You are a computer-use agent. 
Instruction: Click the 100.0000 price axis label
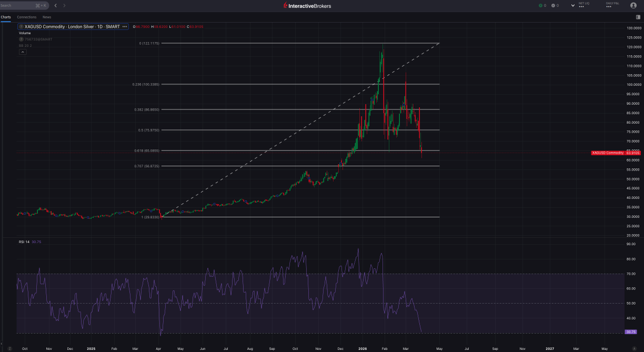tap(633, 85)
